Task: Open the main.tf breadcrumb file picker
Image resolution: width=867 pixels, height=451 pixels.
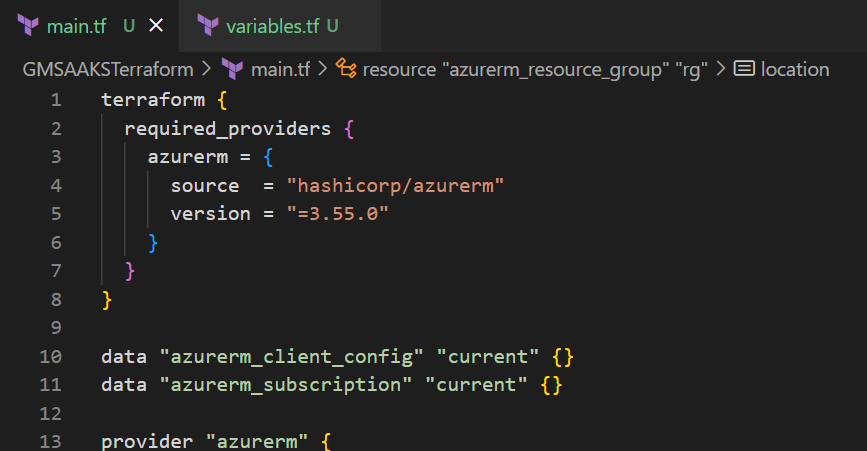Action: point(280,69)
